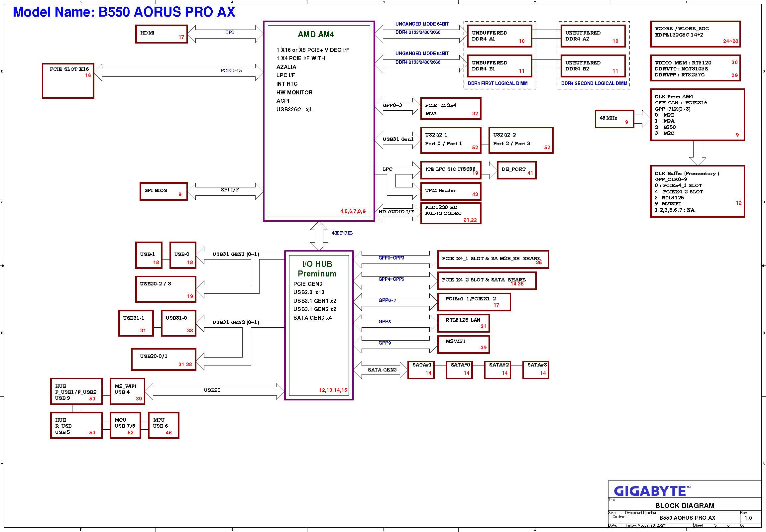Click the M2_WIFI USB 4 block
The height and width of the screenshot is (532, 766).
(x=127, y=391)
